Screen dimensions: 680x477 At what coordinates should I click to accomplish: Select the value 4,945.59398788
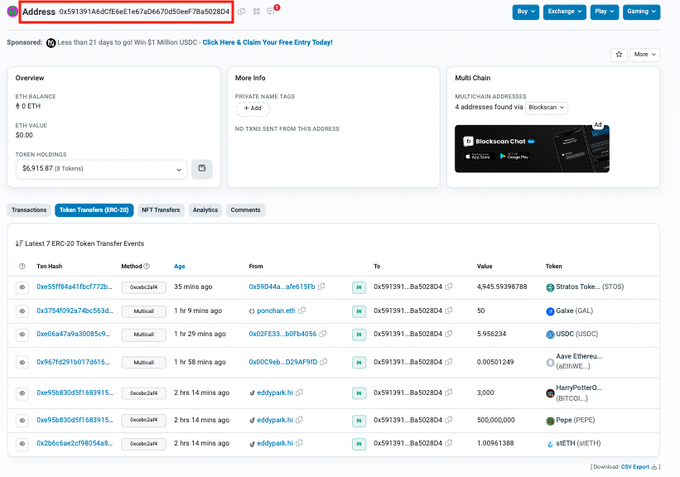tap(502, 287)
